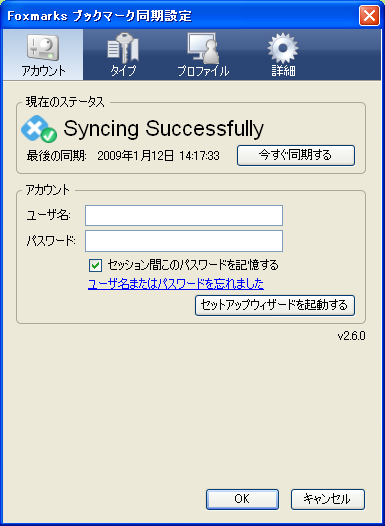Click the key and bookmark タイプ icon

pyautogui.click(x=123, y=49)
